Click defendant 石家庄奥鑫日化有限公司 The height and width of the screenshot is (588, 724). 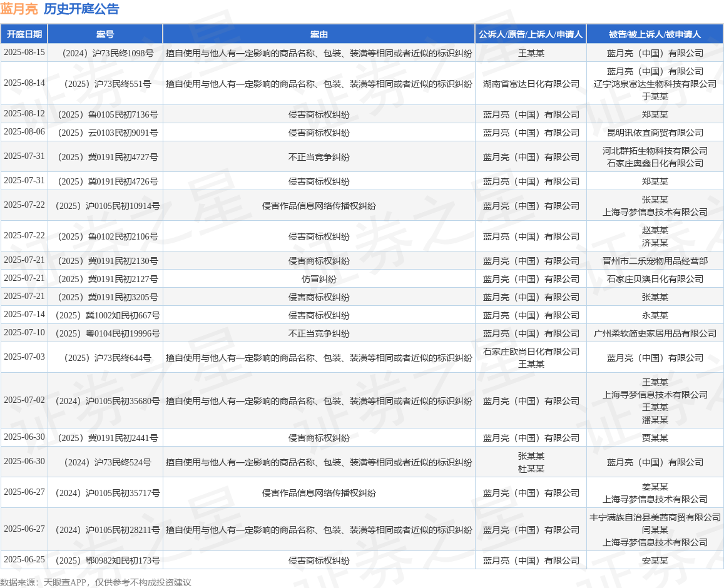tap(655, 163)
